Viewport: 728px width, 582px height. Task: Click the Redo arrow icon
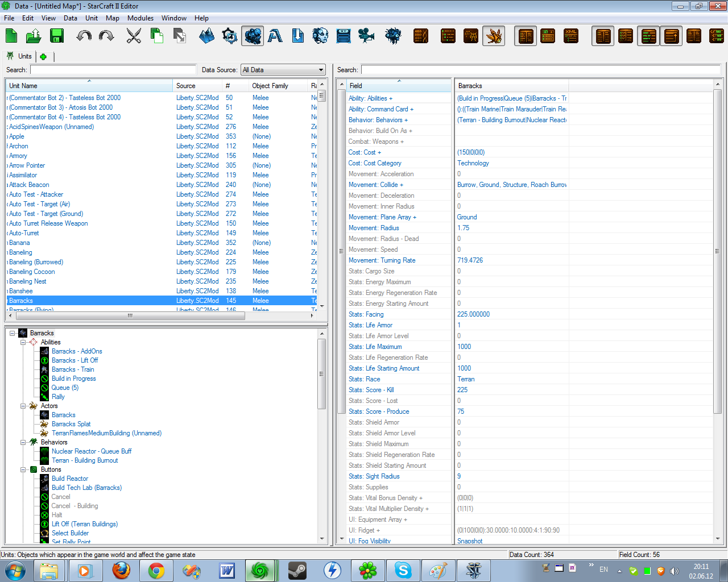click(x=106, y=36)
